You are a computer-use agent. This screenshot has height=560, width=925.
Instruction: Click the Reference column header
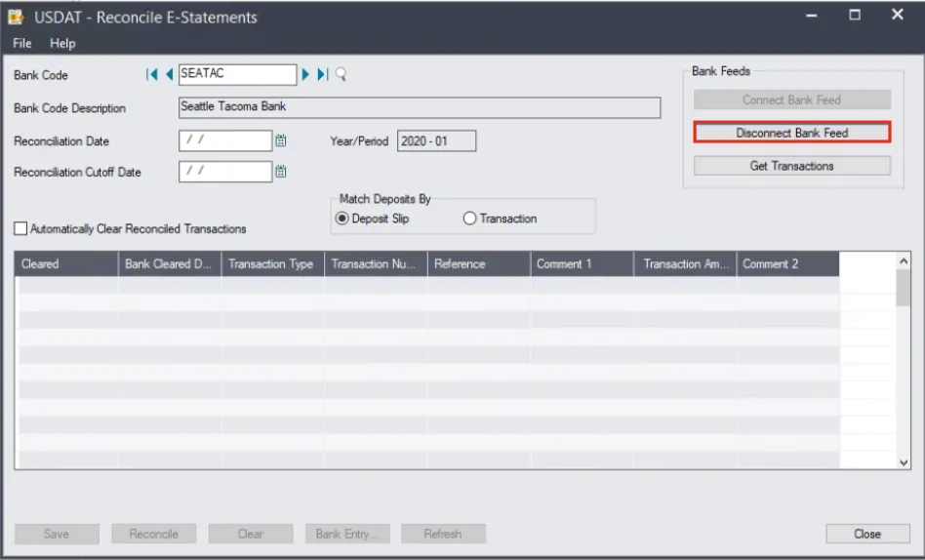479,263
